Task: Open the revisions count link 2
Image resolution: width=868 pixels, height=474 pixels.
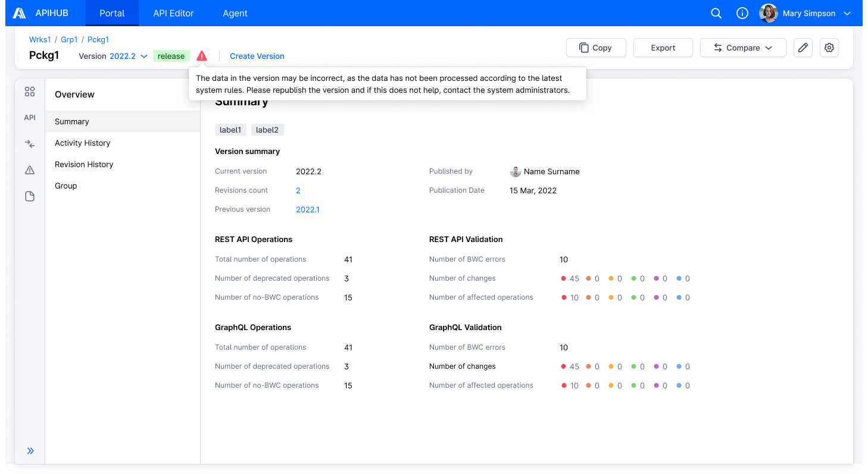Action: click(298, 190)
